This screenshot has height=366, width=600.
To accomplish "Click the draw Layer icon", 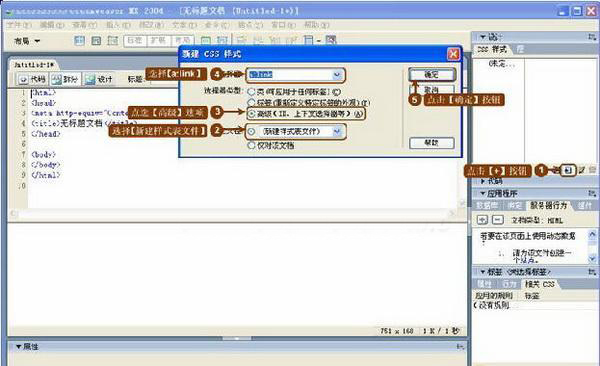I will click(x=112, y=40).
